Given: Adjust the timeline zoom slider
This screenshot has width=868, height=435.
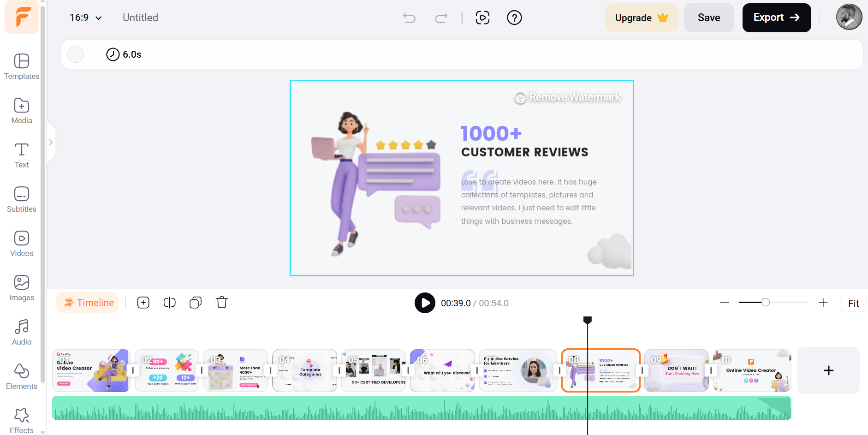Looking at the screenshot, I should 766,303.
